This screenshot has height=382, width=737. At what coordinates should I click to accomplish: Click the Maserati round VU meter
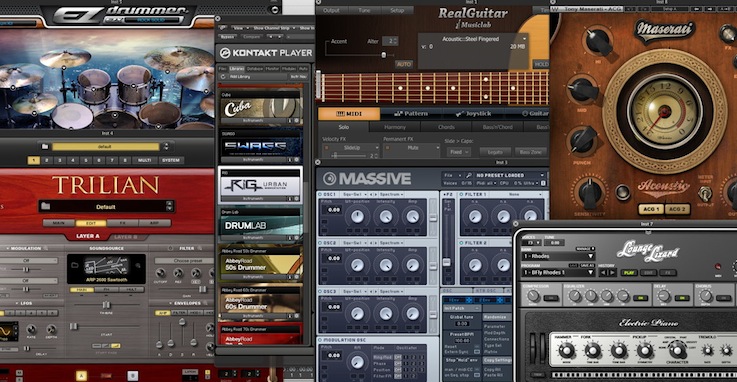[x=664, y=111]
